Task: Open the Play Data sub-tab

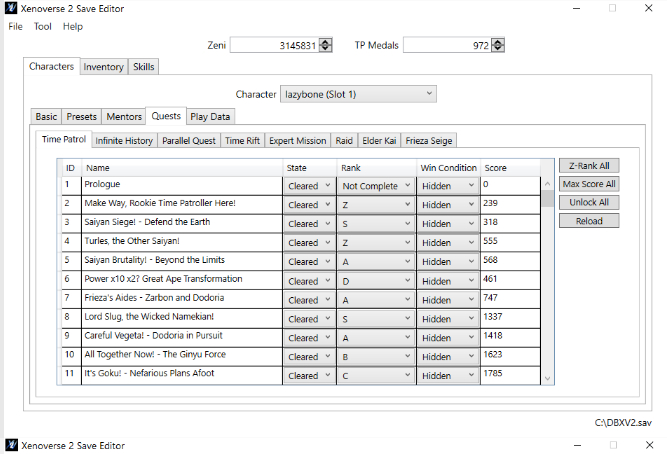Action: pyautogui.click(x=210, y=117)
